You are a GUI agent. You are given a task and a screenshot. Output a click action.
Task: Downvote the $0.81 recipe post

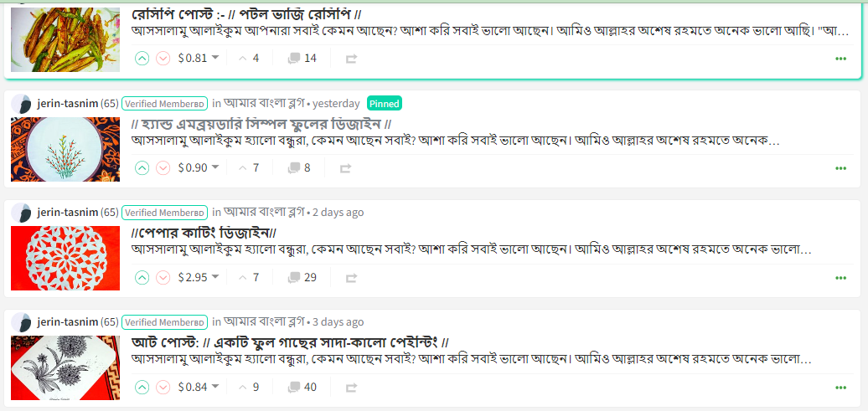click(163, 58)
